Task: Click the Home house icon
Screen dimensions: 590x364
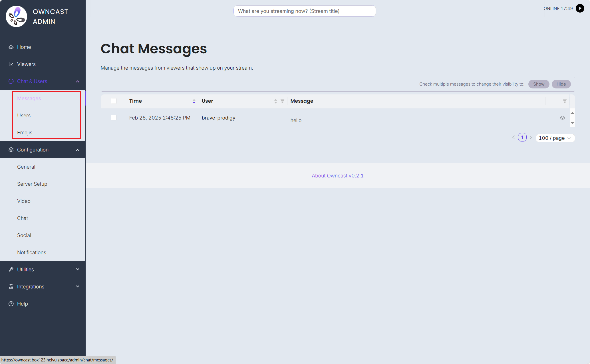Action: (x=11, y=47)
